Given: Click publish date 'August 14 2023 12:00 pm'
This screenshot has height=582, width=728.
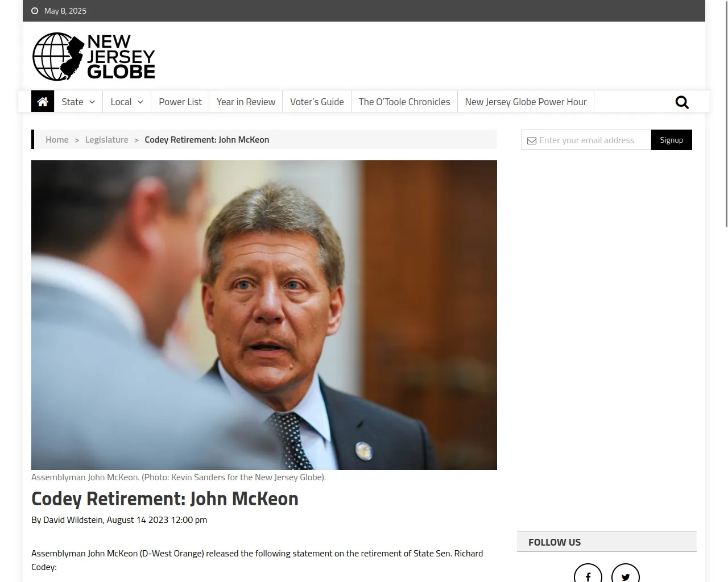Looking at the screenshot, I should 157,520.
